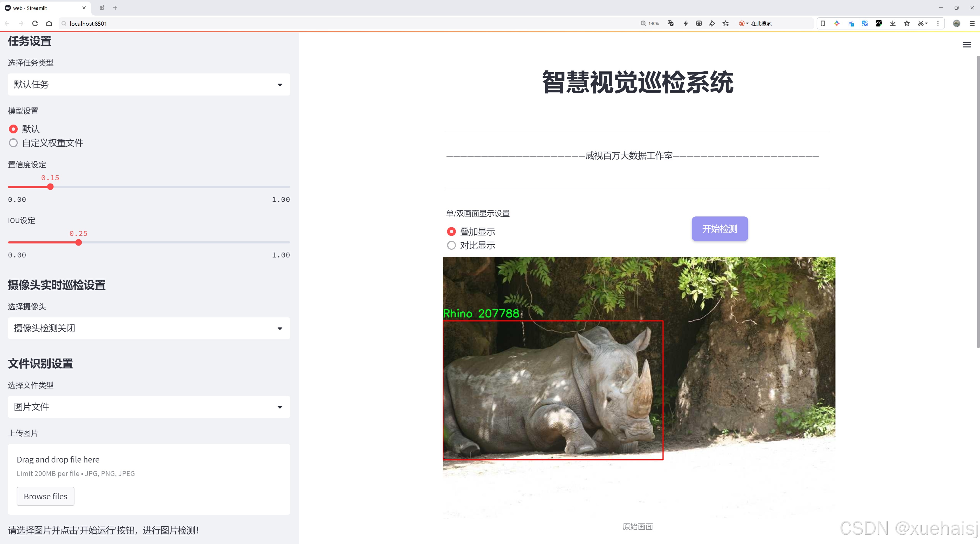This screenshot has width=980, height=544.
Task: Open the browser main menu icon
Action: tap(972, 24)
